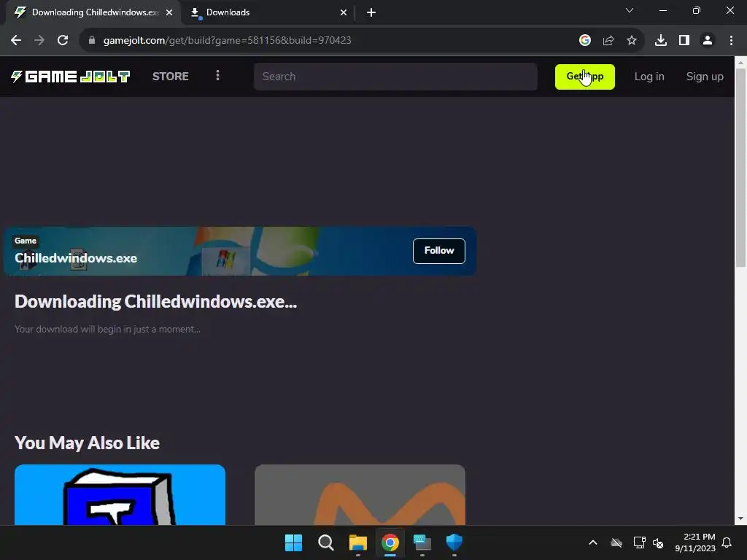747x560 pixels.
Task: Click the Game Jolt logo
Action: [x=71, y=76]
